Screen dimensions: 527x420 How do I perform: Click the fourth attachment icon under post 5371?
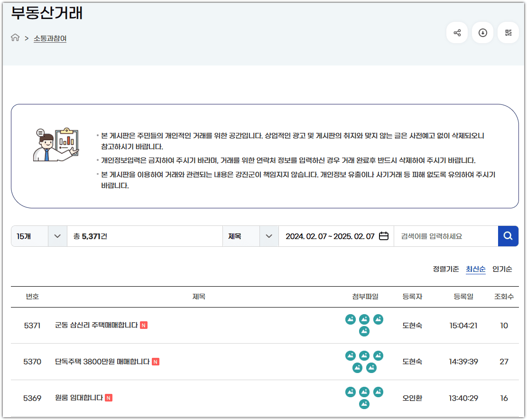coord(364,331)
